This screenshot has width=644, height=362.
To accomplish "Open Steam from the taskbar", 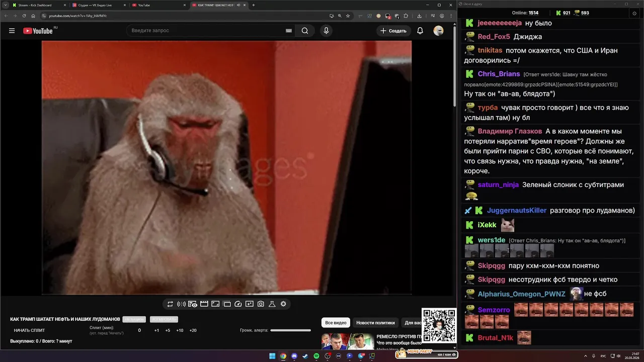I will [x=305, y=356].
